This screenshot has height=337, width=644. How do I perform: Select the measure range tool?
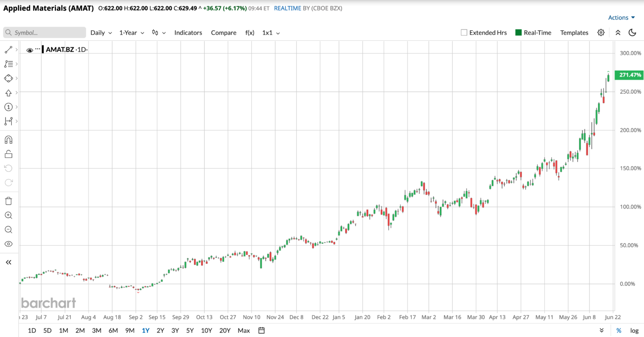coord(8,121)
